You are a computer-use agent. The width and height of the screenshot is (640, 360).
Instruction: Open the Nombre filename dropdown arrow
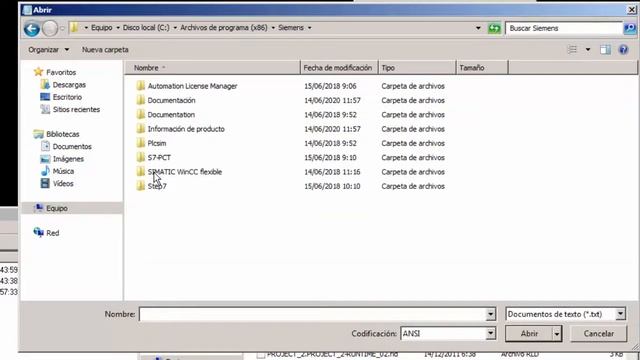[491, 314]
